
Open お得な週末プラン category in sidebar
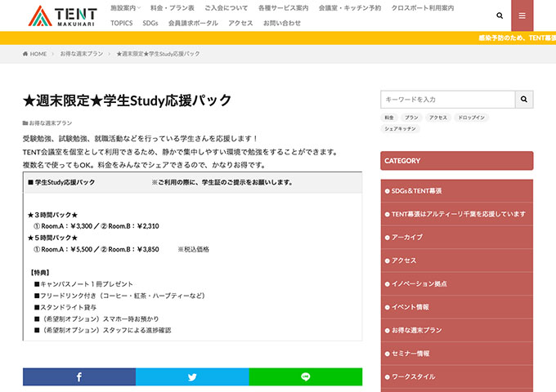(457, 331)
